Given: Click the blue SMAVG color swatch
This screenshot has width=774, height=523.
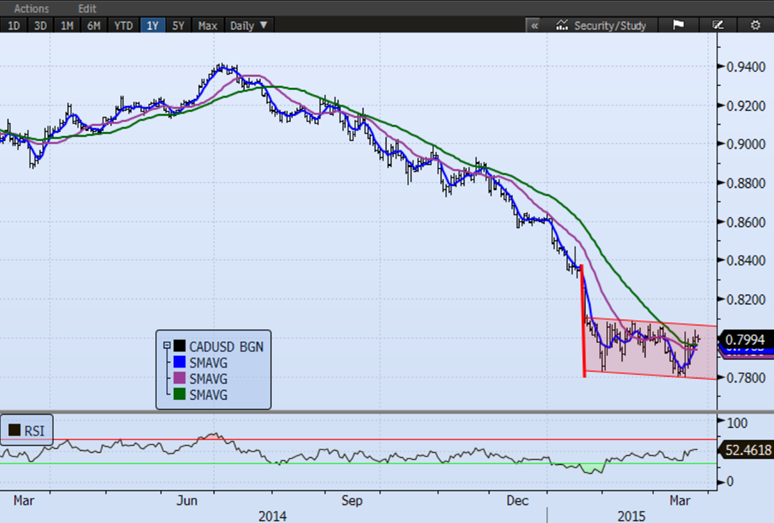Looking at the screenshot, I should point(181,362).
